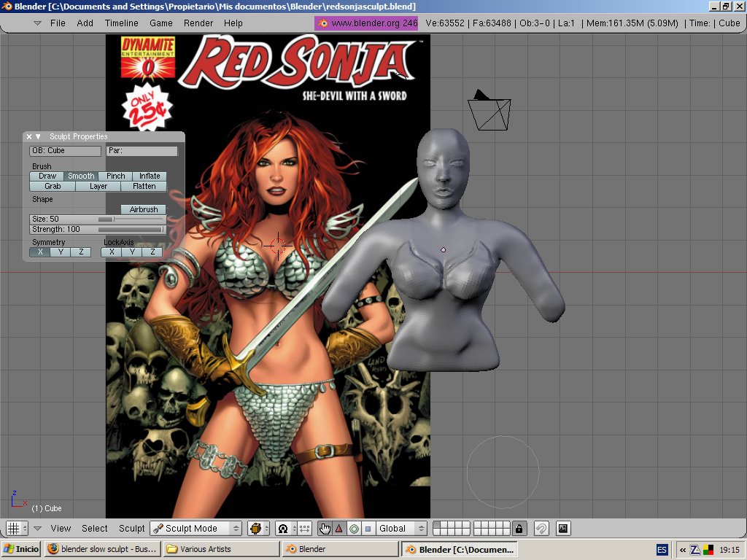Click the Blender icon of taskbar button 'Blender'
Image resolution: width=747 pixels, height=560 pixels.
(x=291, y=549)
